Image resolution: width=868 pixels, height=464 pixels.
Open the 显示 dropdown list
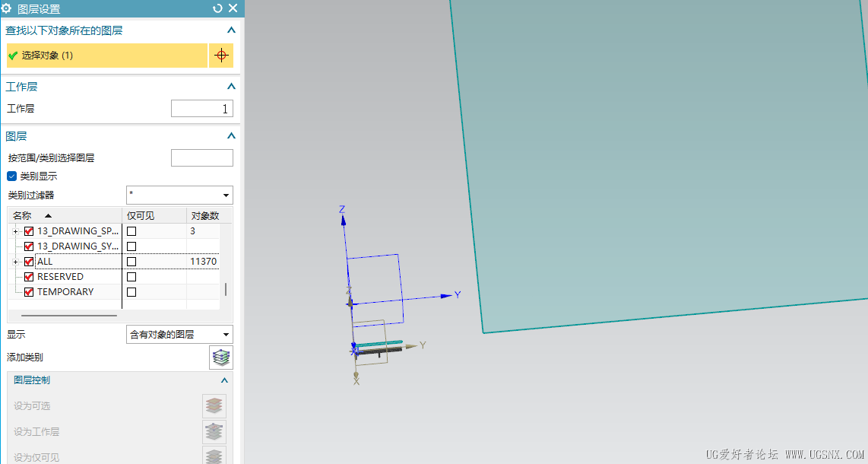pyautogui.click(x=179, y=335)
